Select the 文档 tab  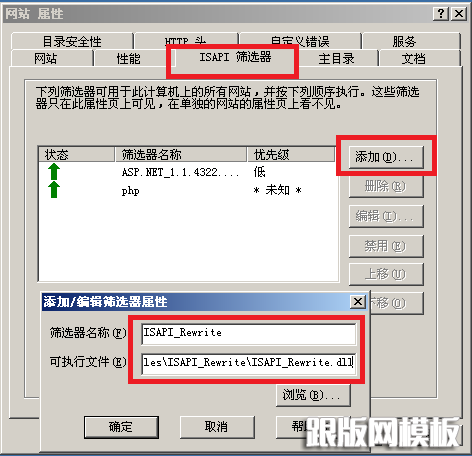(x=413, y=59)
